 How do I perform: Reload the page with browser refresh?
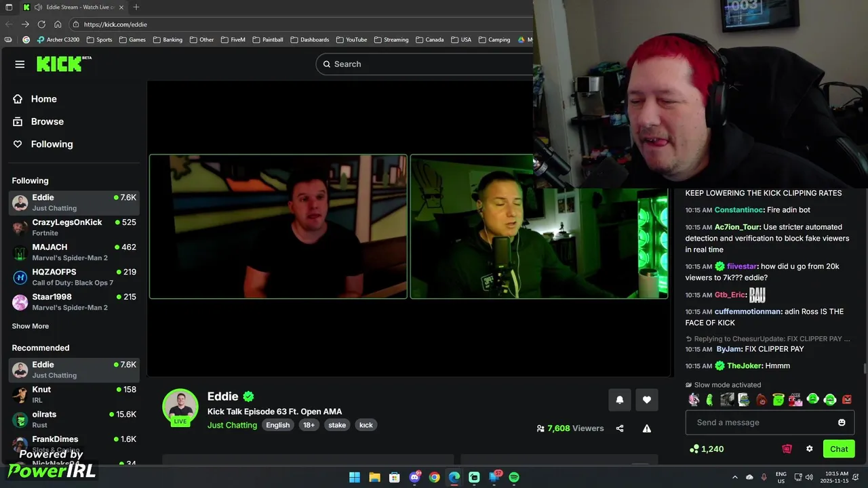pos(41,24)
